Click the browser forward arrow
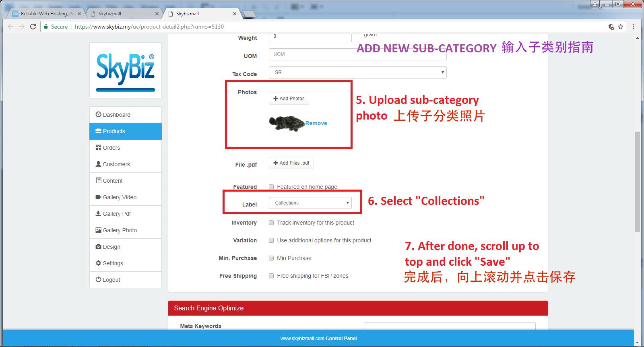 point(22,27)
